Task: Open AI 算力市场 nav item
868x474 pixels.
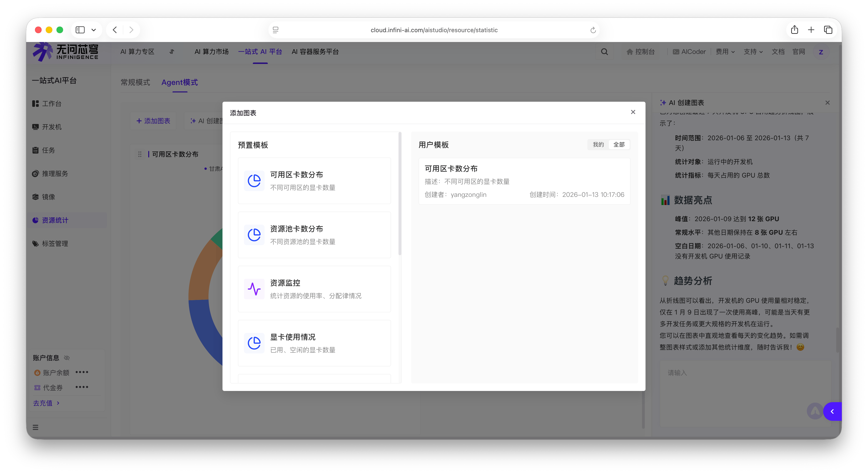Action: pos(211,52)
